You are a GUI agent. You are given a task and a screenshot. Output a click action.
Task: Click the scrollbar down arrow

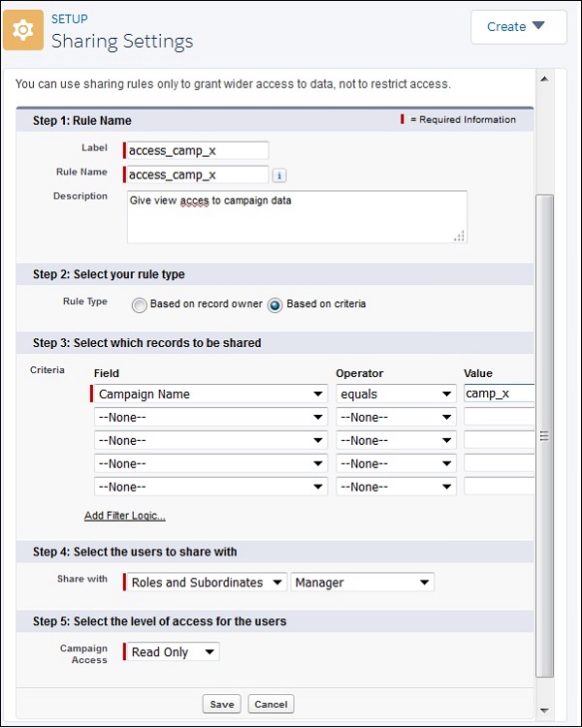(x=545, y=710)
